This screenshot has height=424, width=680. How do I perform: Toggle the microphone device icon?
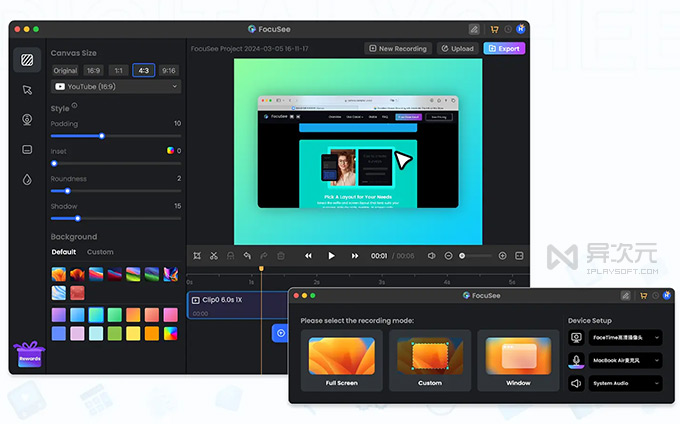click(x=576, y=361)
